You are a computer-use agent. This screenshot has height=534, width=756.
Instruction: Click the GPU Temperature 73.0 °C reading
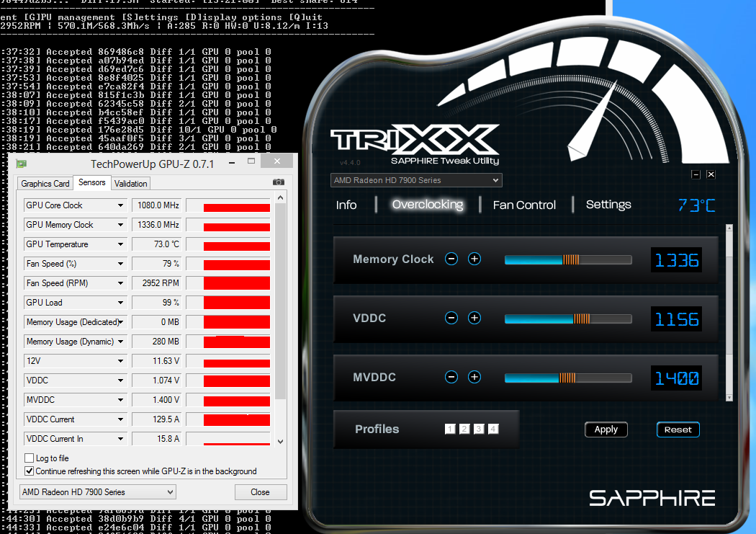click(x=157, y=244)
